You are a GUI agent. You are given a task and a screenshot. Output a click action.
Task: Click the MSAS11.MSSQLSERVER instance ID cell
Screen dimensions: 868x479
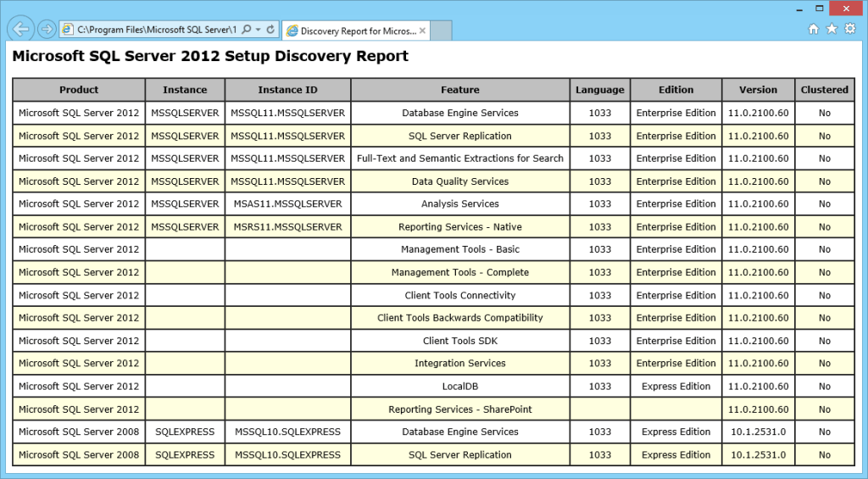pos(288,203)
